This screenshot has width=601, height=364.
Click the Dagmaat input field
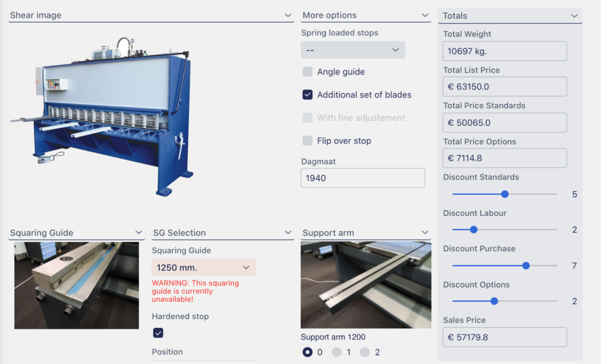point(363,178)
